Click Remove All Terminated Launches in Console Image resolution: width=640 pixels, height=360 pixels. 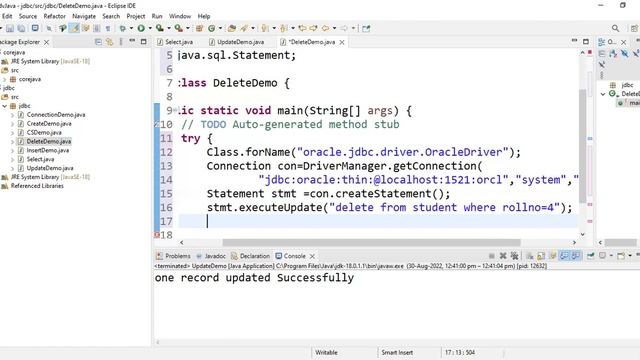tap(514, 256)
